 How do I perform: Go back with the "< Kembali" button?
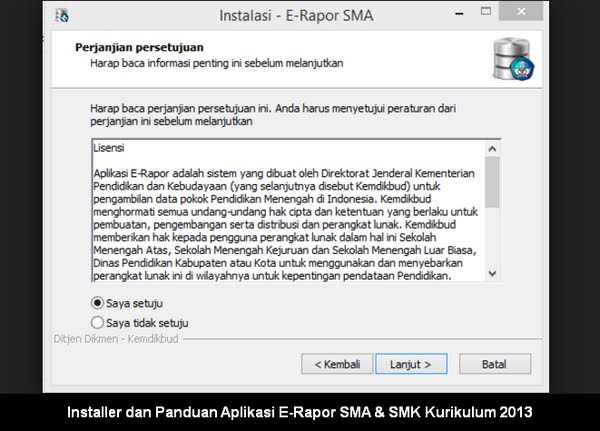click(337, 364)
